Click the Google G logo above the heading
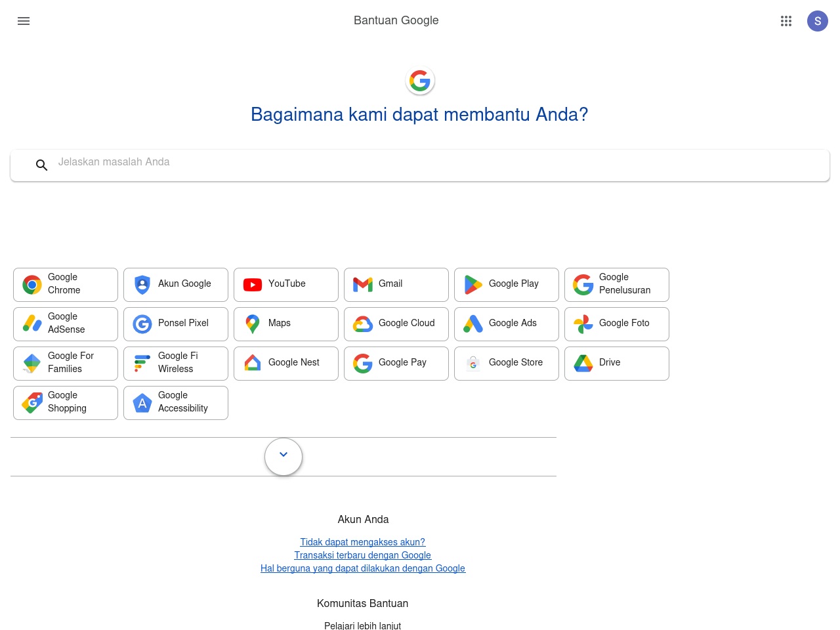This screenshot has height=630, width=840. (420, 81)
